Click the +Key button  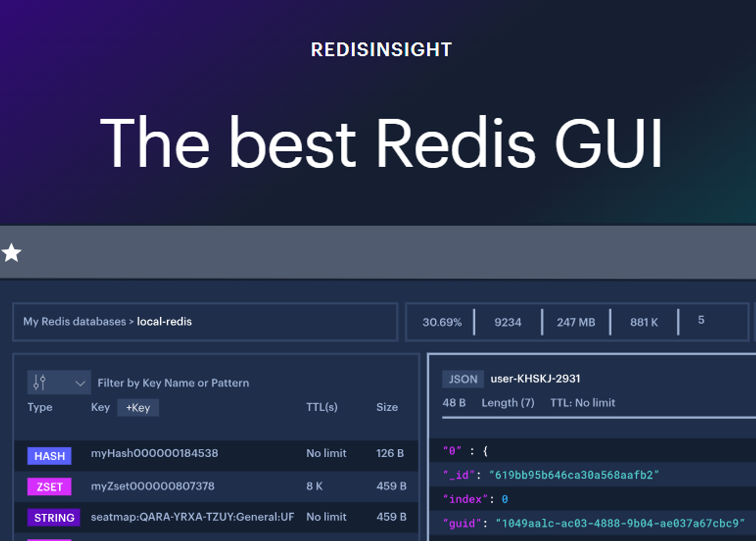(137, 407)
